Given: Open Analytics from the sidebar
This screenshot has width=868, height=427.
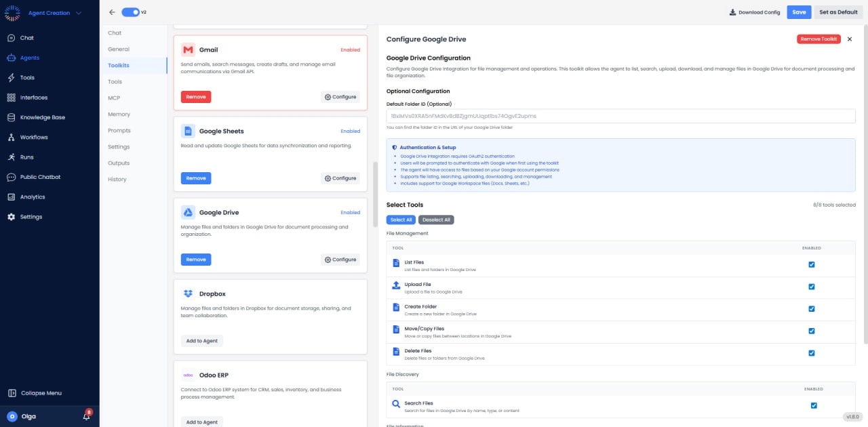Looking at the screenshot, I should click(33, 197).
